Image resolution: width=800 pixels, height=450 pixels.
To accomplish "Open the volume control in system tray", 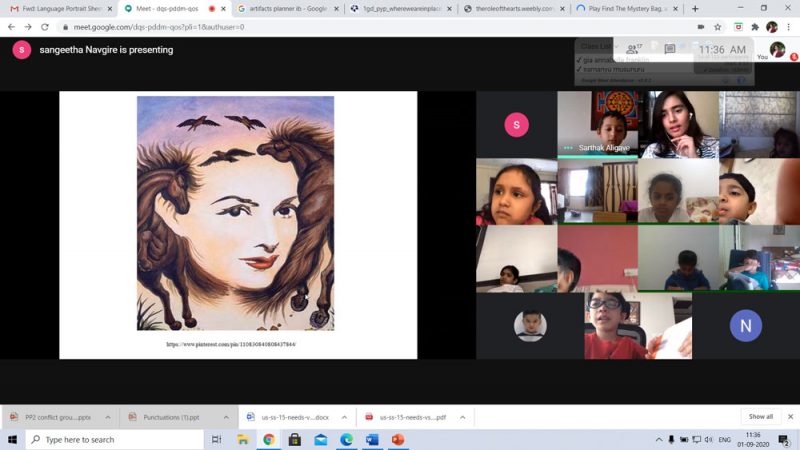I will (709, 439).
